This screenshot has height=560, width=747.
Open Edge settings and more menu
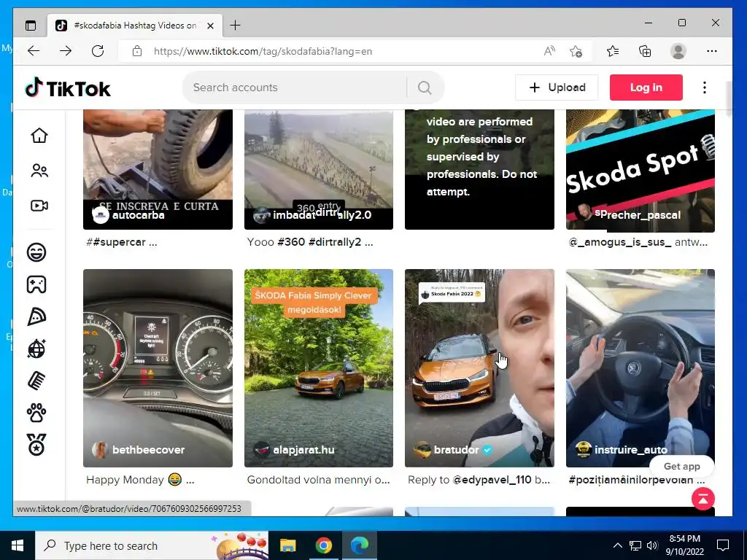pyautogui.click(x=712, y=51)
